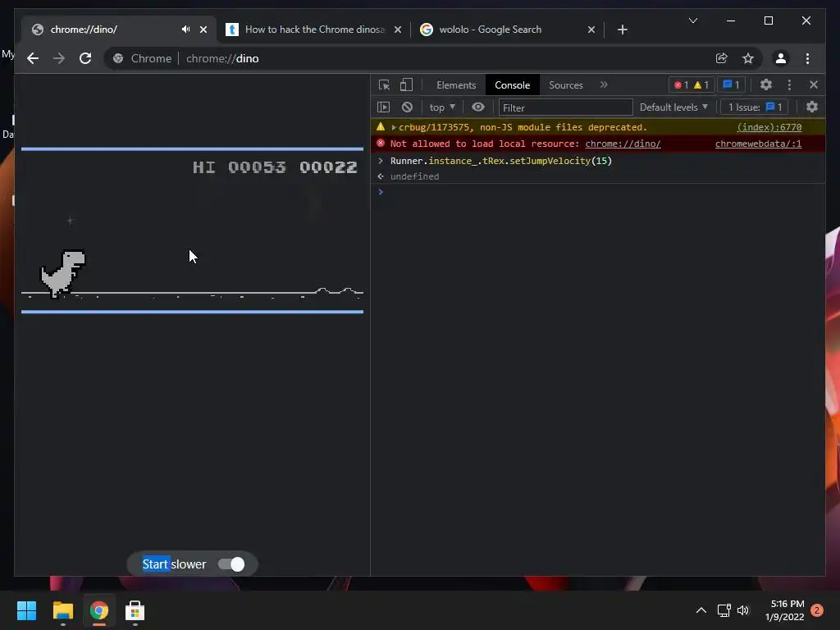Show hidden system tray icons
The width and height of the screenshot is (840, 630).
pos(701,610)
